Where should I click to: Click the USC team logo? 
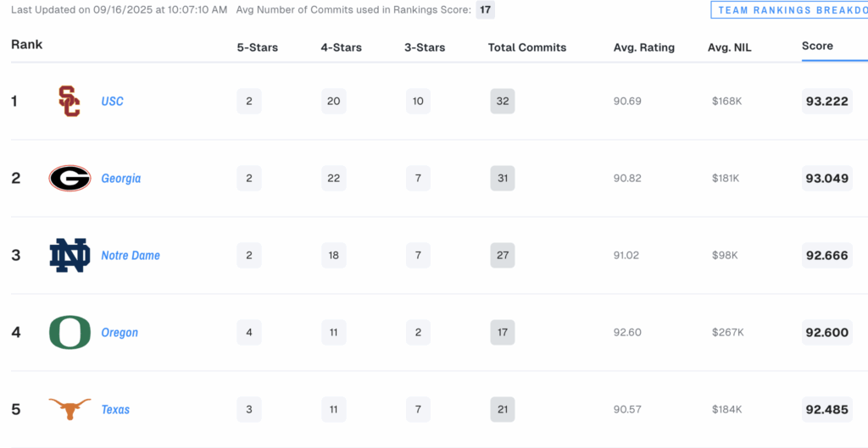coord(70,102)
